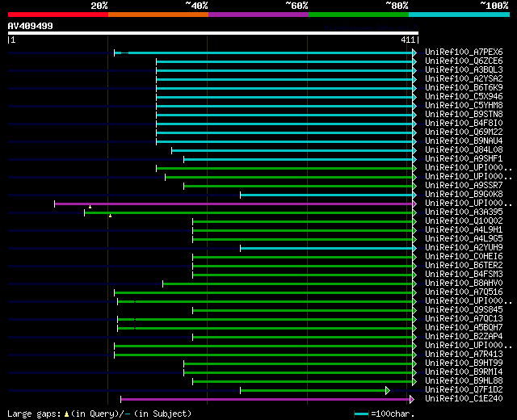The width and height of the screenshot is (517, 420).
Task: Select hit label UniRef100_B9RMI4
Action: [464, 372]
